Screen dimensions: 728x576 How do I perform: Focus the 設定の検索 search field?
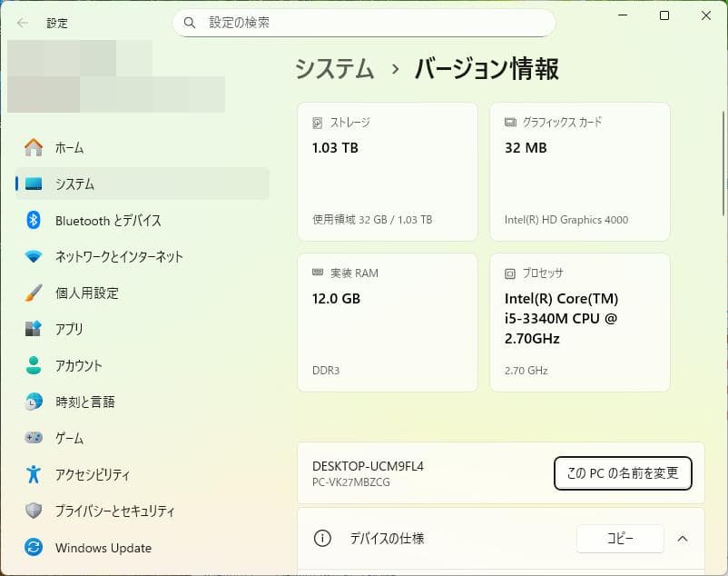coord(363,23)
